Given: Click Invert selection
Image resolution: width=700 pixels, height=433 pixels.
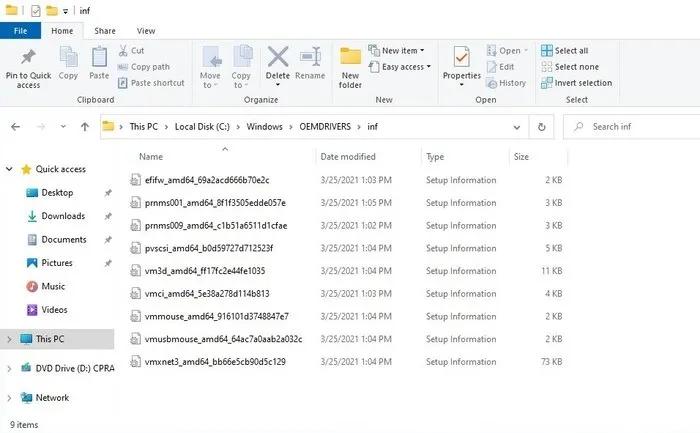Looking at the screenshot, I should click(x=576, y=83).
